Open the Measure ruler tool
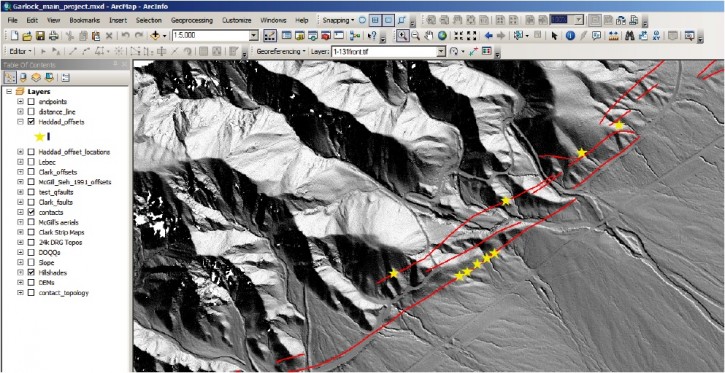 (x=614, y=36)
